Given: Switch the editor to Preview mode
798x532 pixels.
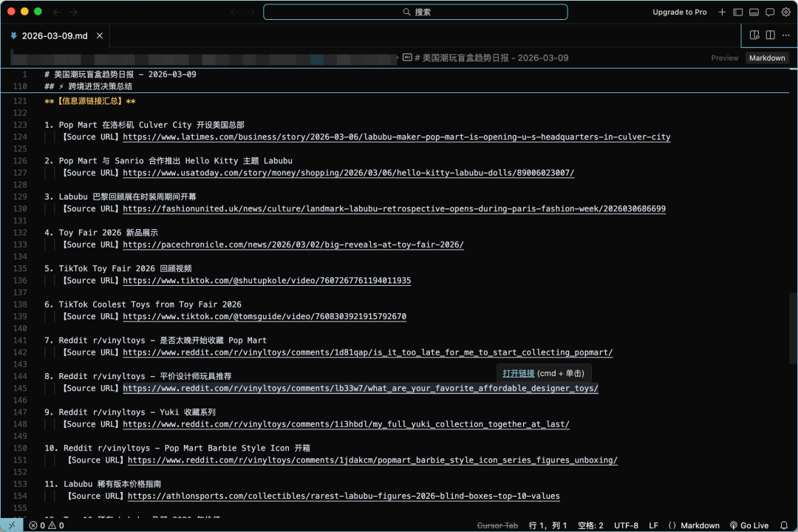Looking at the screenshot, I should [725, 58].
